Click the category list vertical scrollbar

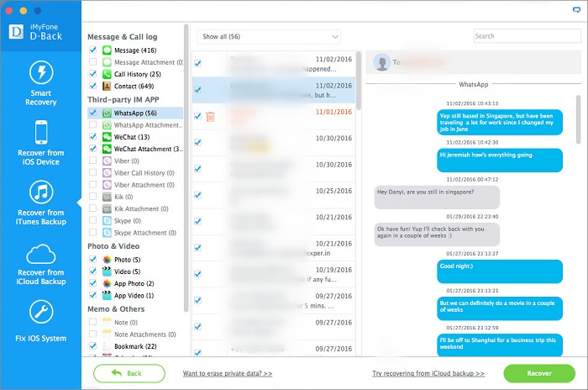[x=186, y=168]
